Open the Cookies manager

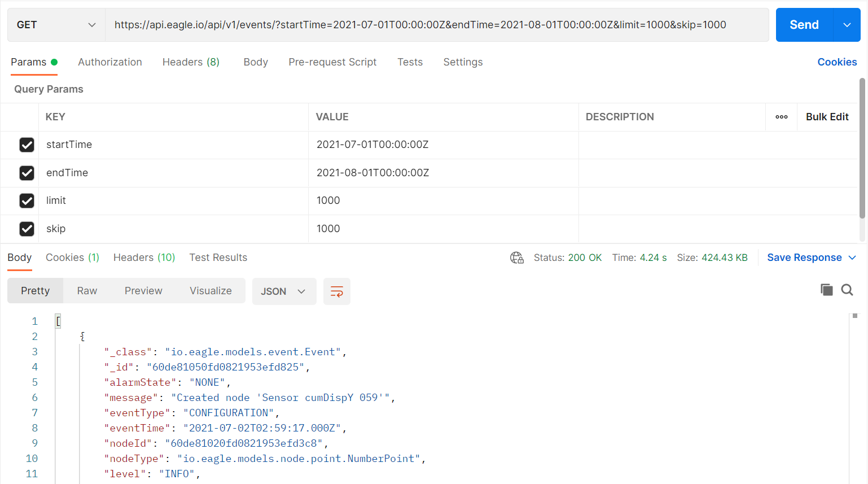837,62
